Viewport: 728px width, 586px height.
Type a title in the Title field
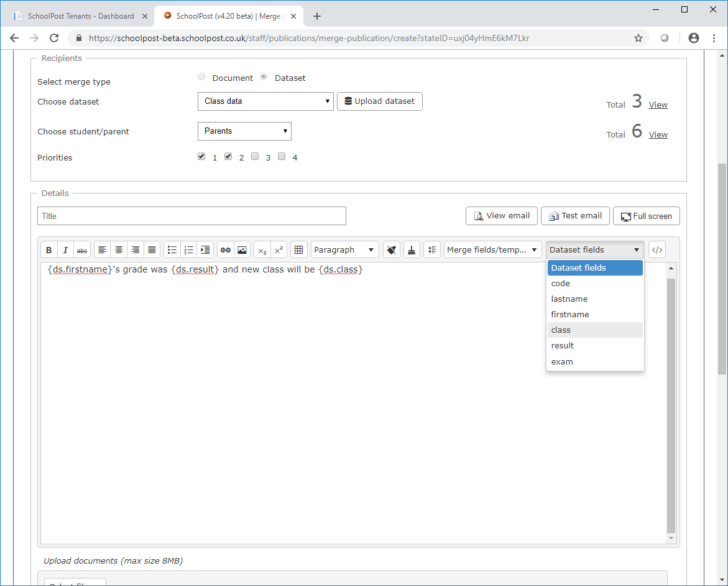pyautogui.click(x=191, y=216)
